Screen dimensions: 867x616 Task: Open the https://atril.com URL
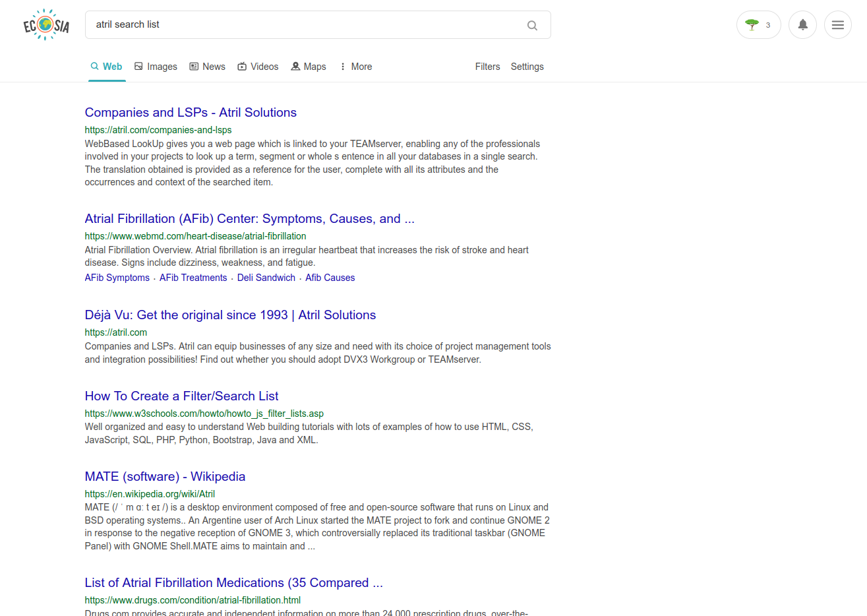click(116, 332)
